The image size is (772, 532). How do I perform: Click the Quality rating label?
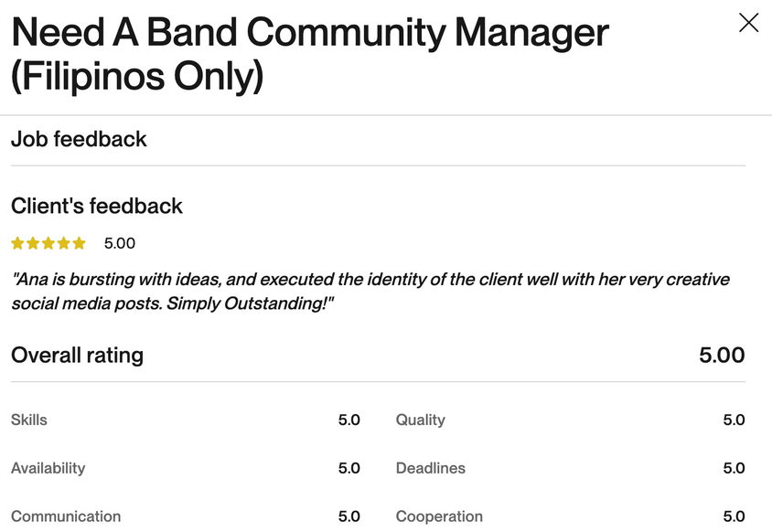421,420
